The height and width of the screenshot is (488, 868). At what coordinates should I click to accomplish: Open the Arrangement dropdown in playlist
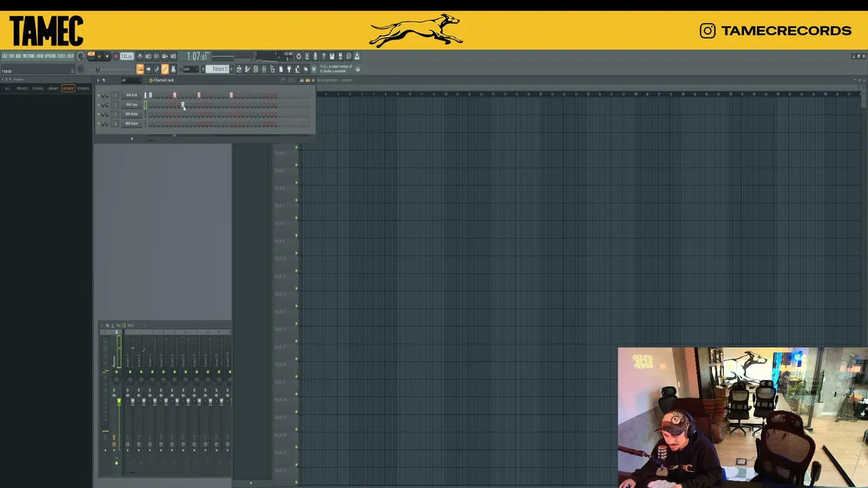(327, 80)
